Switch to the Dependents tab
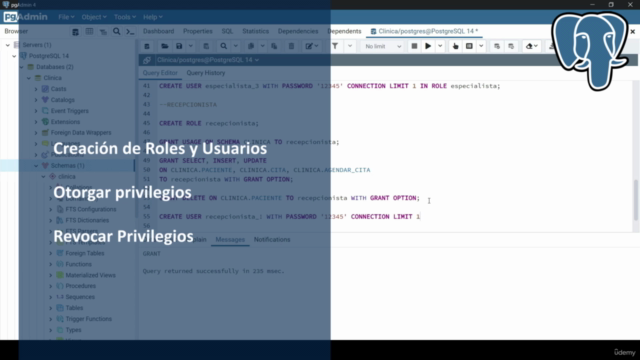 [344, 31]
